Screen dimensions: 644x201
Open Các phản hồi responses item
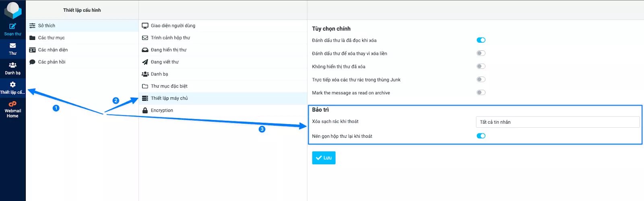click(x=52, y=62)
